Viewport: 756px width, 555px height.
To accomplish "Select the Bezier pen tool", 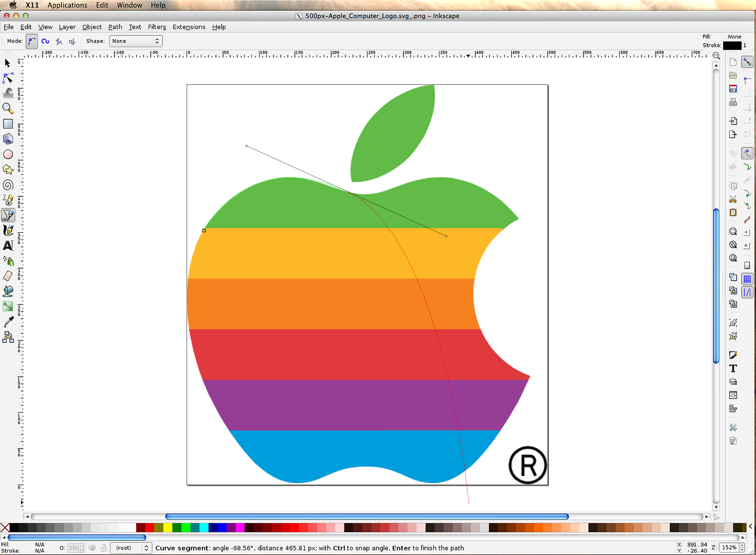I will [x=8, y=215].
